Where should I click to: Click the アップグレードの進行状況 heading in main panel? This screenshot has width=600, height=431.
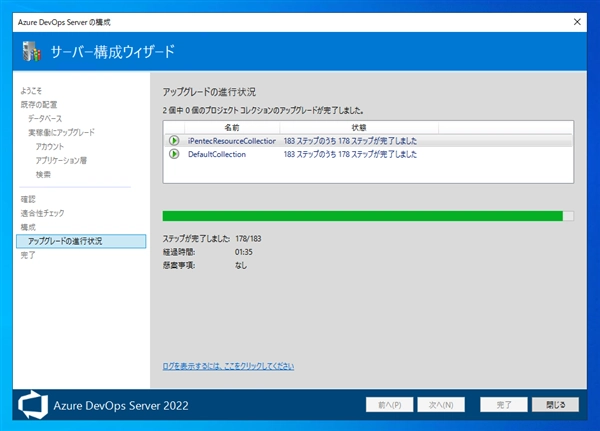pyautogui.click(x=209, y=92)
